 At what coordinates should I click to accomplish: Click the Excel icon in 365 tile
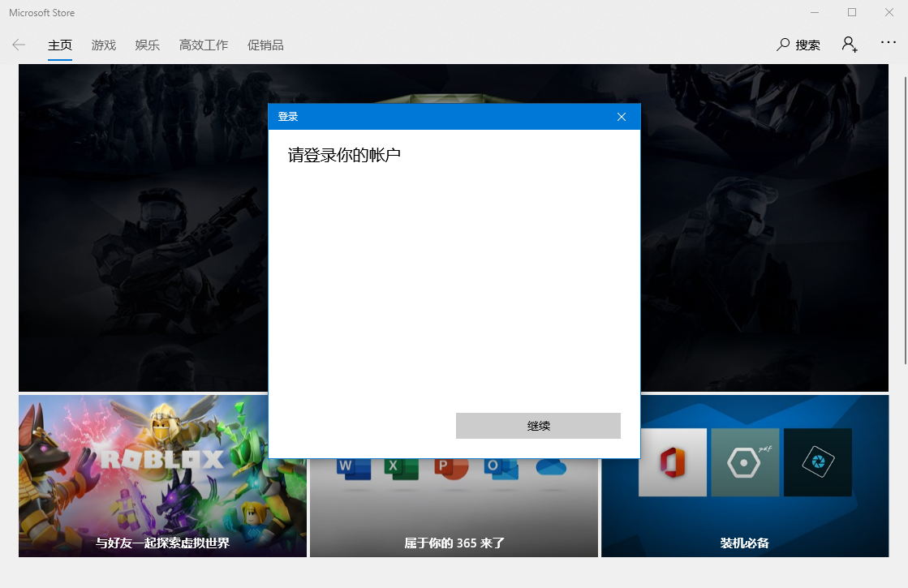(402, 469)
